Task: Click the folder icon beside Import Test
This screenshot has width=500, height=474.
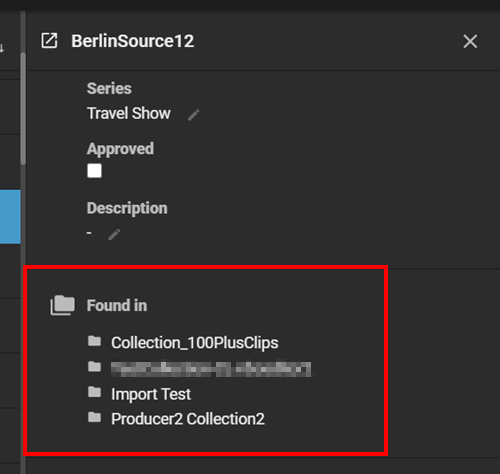Action: click(x=95, y=392)
